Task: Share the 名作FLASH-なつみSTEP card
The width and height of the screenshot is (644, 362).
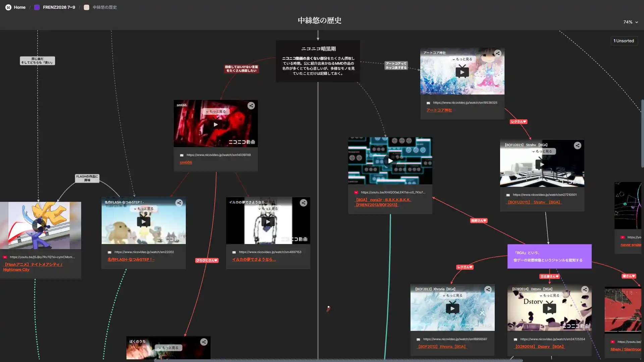Action: click(179, 203)
